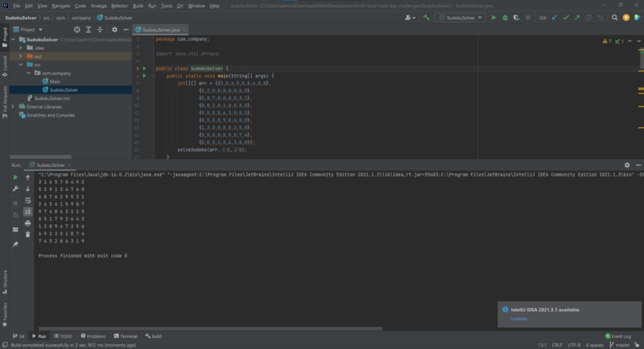Run SudokuSolver with the green toolbar Run arrow

tap(494, 18)
